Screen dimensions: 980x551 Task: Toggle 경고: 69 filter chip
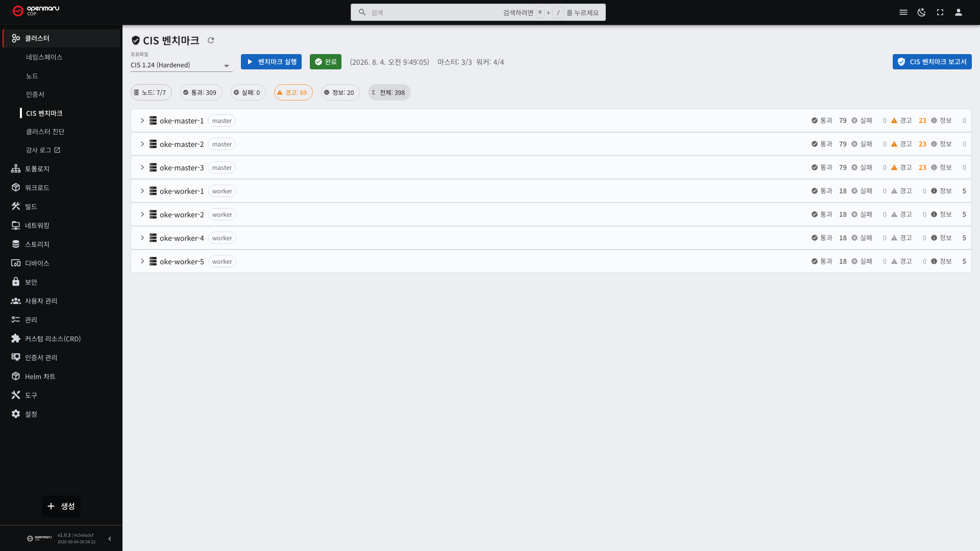pos(293,92)
